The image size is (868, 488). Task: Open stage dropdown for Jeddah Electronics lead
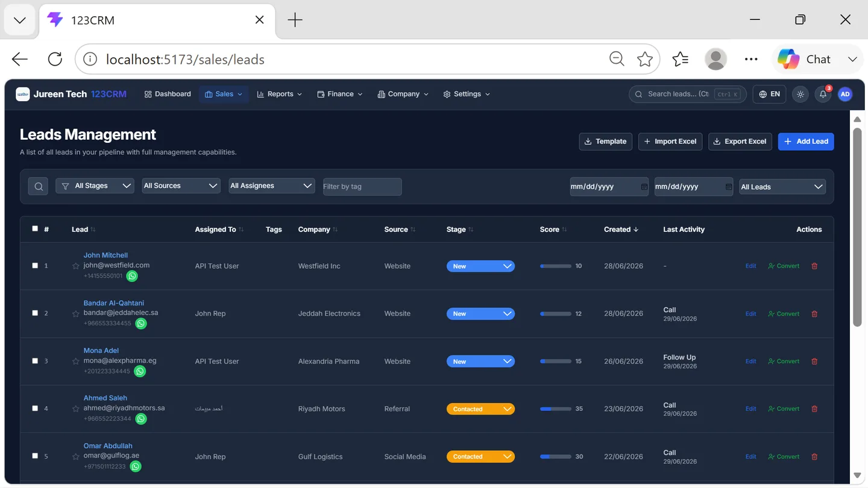(480, 313)
